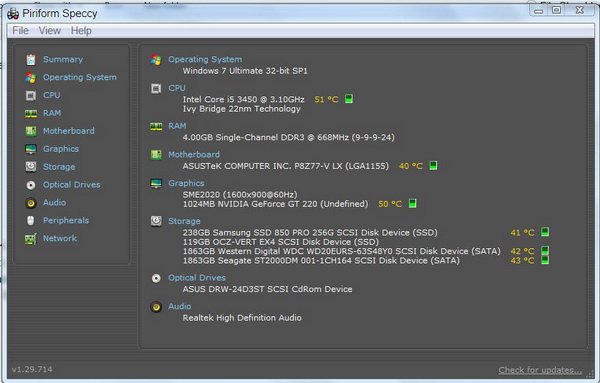Click the RAM heading link in main panel
The height and width of the screenshot is (383, 600).
point(177,126)
